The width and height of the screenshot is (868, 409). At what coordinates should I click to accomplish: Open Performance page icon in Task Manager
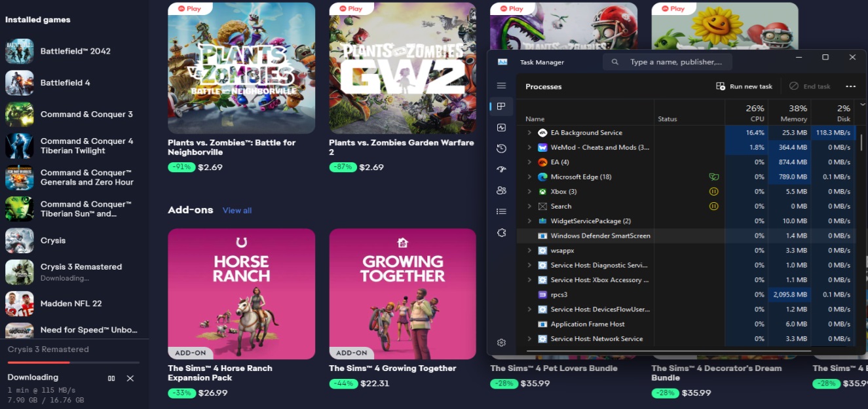tap(502, 128)
